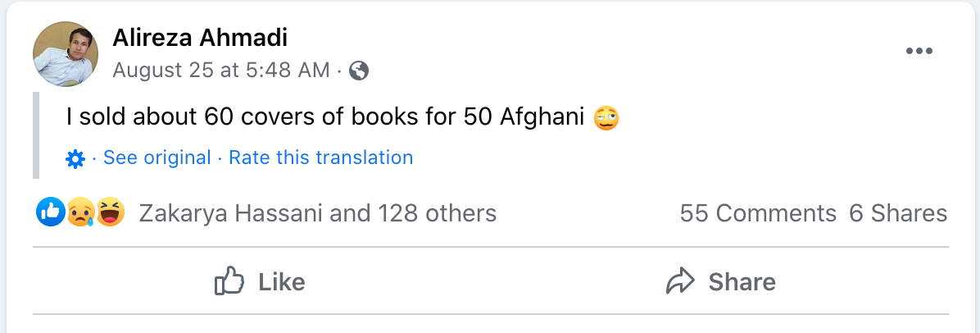The width and height of the screenshot is (980, 333).
Task: View Zakarya Hassani and 128 others reactions
Action: click(x=318, y=214)
